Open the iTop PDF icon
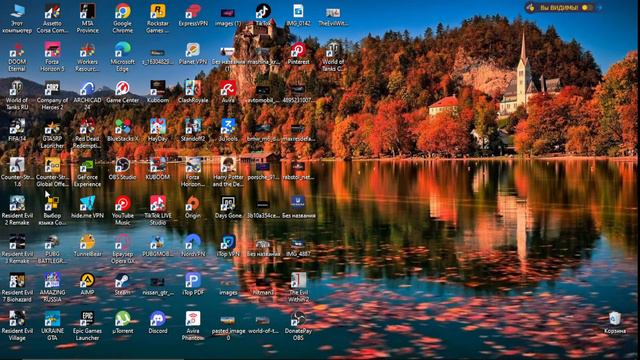640x360 pixels. 193,284
